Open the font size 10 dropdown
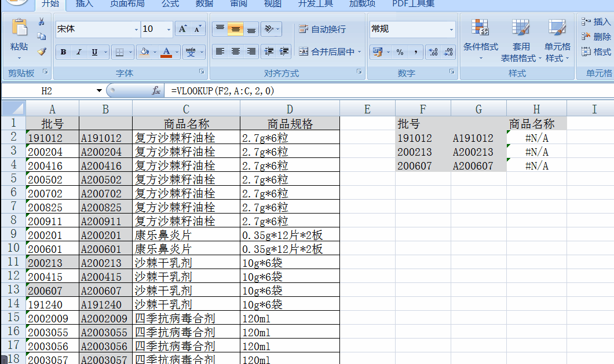 (169, 30)
